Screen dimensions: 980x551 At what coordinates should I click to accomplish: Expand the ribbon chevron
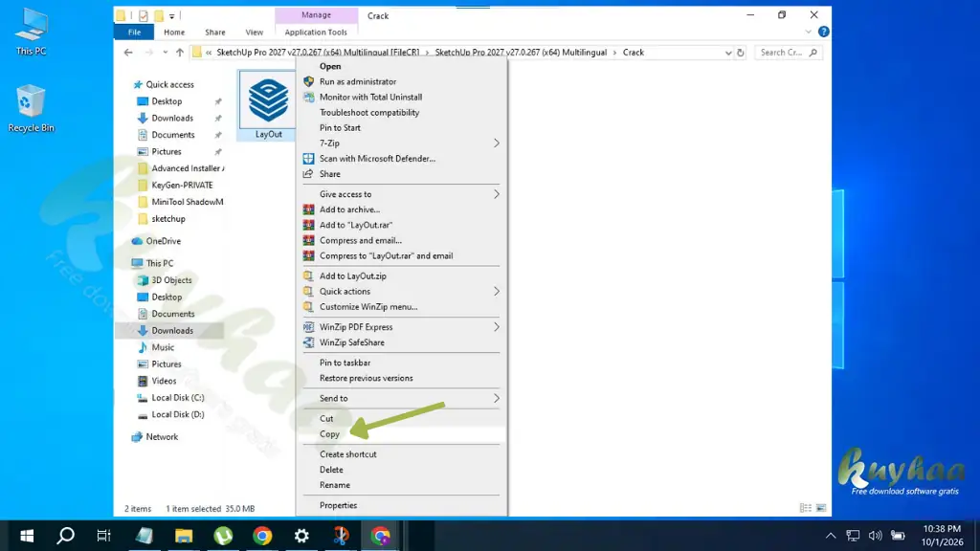(x=808, y=32)
